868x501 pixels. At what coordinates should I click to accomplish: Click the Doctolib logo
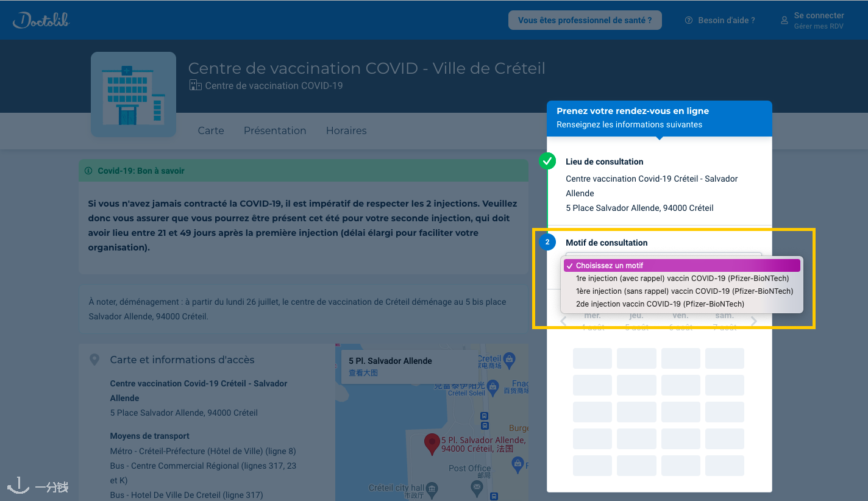[x=41, y=20]
